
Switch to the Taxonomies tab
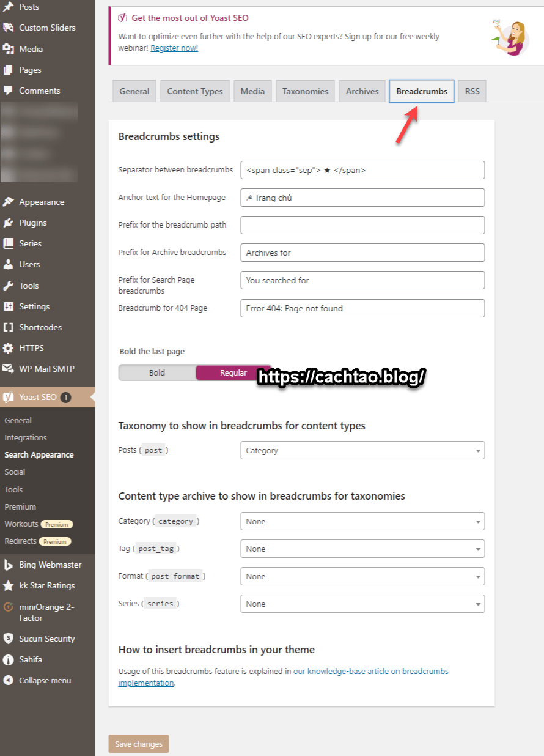305,91
